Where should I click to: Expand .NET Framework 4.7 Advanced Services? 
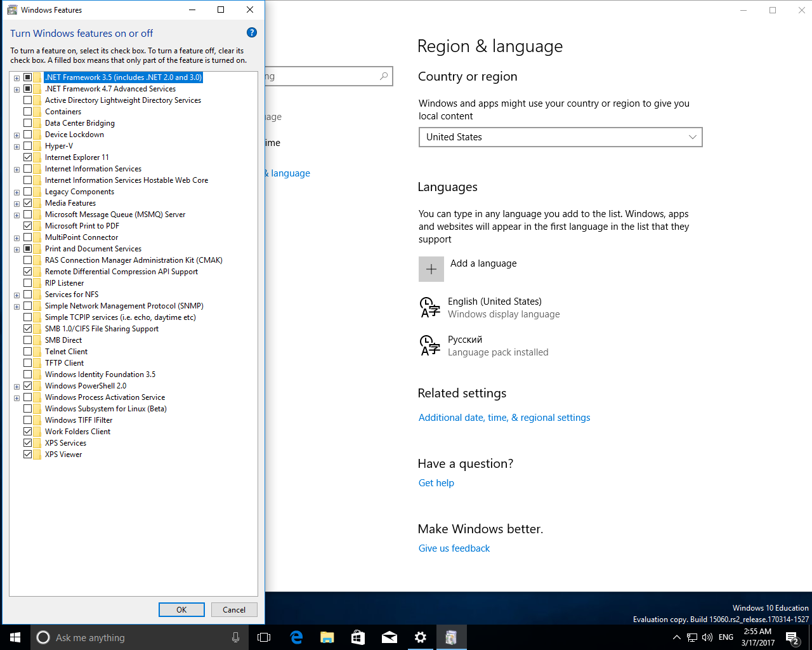tap(16, 90)
